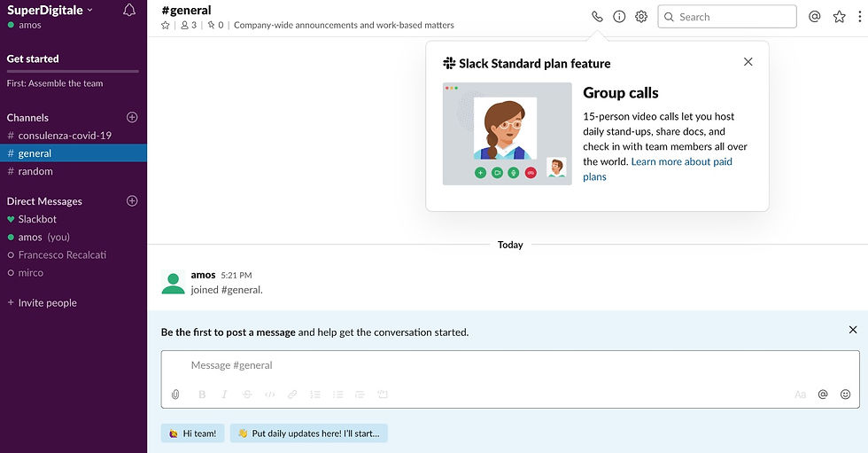
Task: Insert a bulleted list in composer
Action: 337,394
